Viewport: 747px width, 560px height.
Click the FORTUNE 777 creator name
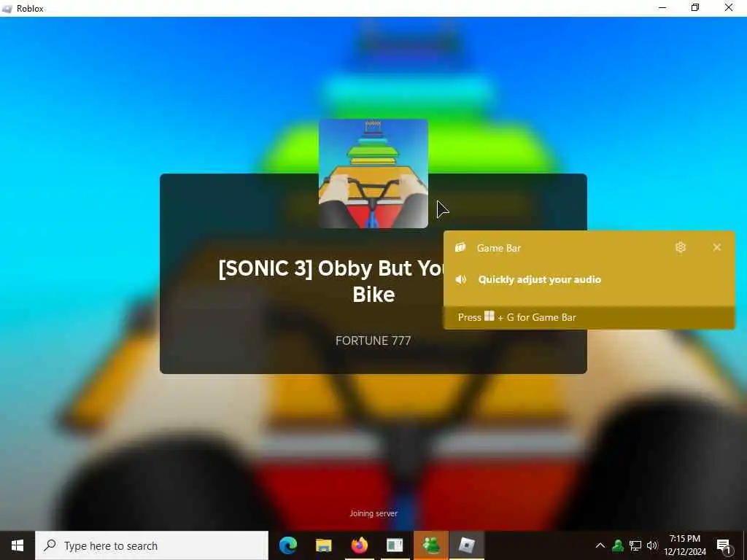point(373,341)
